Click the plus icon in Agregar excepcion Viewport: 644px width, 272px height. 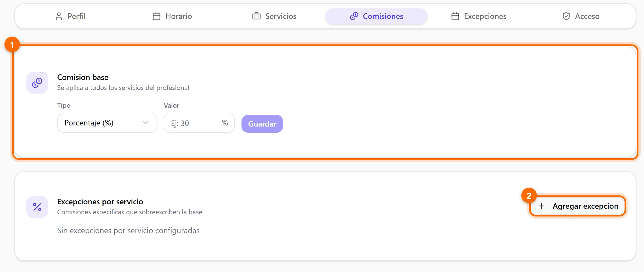(541, 206)
